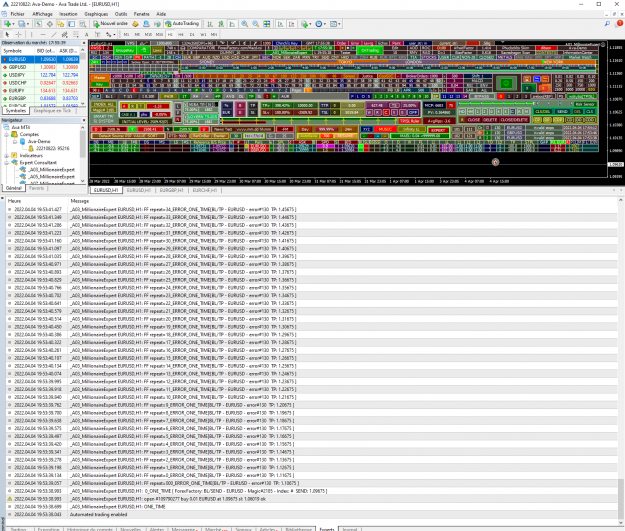Close the Navigateur panel

tap(84, 120)
